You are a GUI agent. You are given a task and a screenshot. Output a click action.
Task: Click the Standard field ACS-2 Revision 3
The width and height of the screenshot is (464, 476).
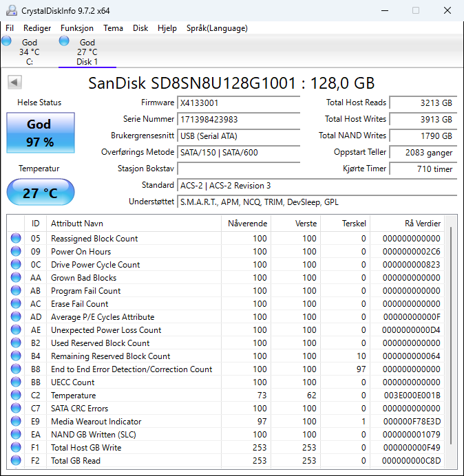point(317,186)
